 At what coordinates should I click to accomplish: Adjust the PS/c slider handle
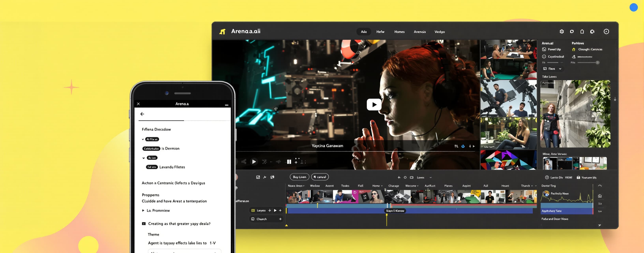click(597, 62)
